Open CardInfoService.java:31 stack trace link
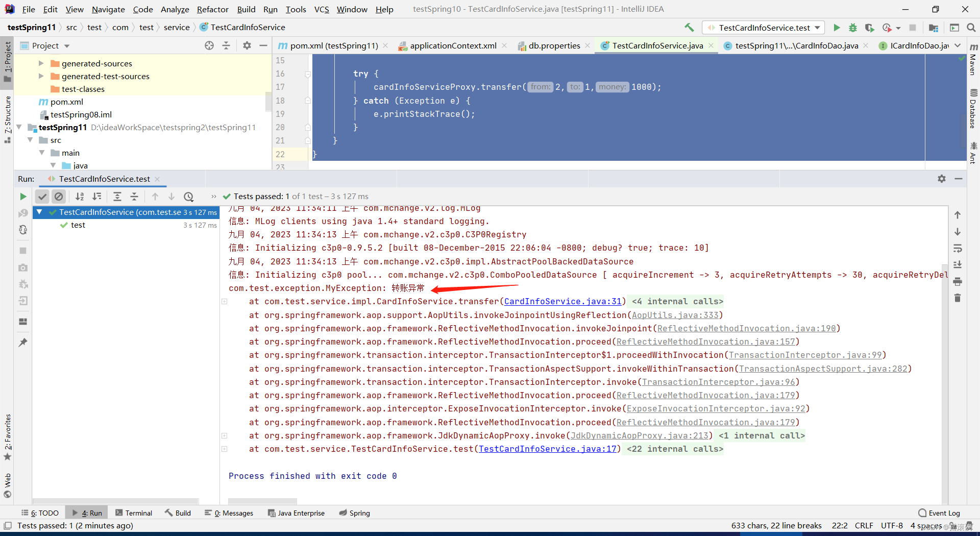The height and width of the screenshot is (536, 980). (563, 301)
